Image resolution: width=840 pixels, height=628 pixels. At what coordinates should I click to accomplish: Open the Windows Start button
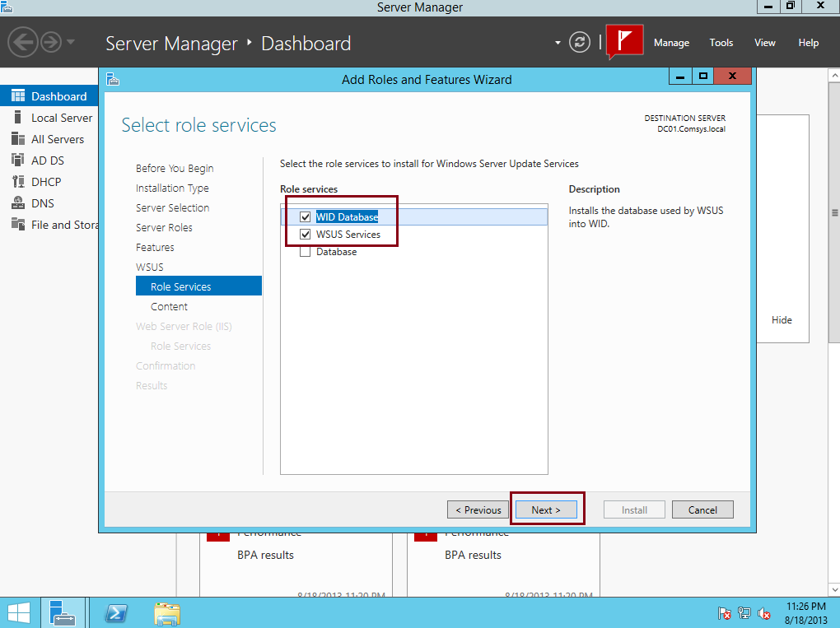pyautogui.click(x=19, y=613)
